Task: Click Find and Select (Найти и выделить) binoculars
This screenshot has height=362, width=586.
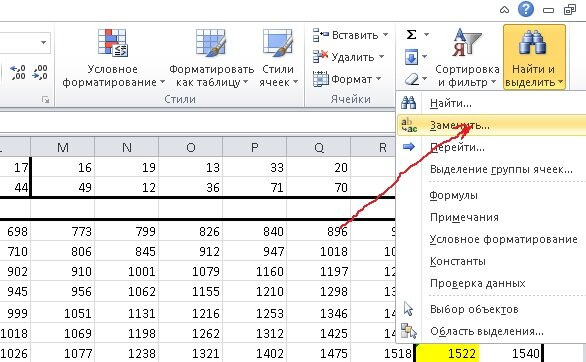Action: point(533,42)
